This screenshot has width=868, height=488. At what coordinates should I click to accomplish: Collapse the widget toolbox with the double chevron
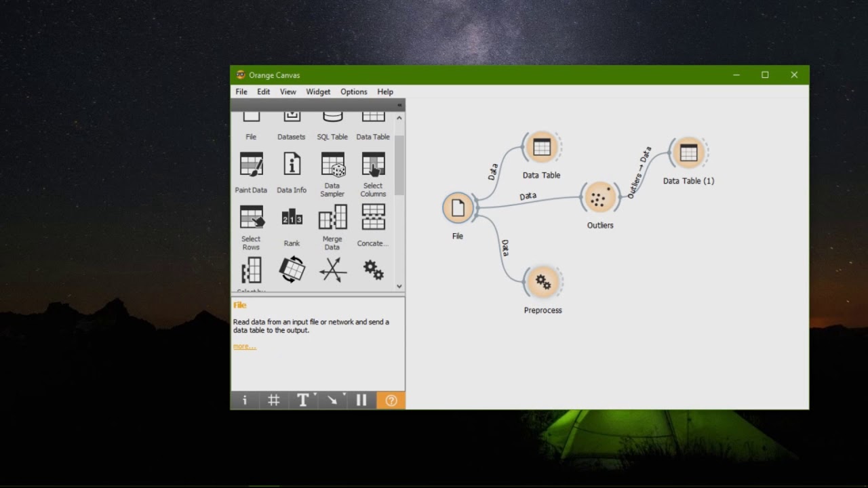pyautogui.click(x=399, y=105)
